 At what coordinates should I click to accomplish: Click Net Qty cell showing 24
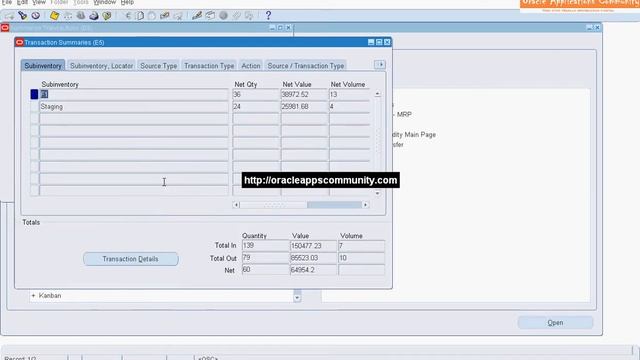point(256,107)
